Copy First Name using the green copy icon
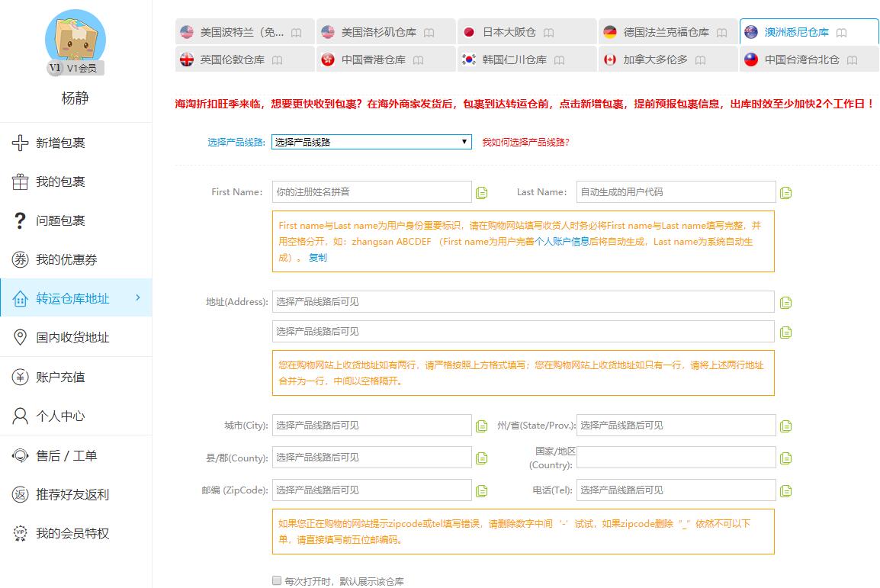Image resolution: width=880 pixels, height=588 pixels. 481,192
